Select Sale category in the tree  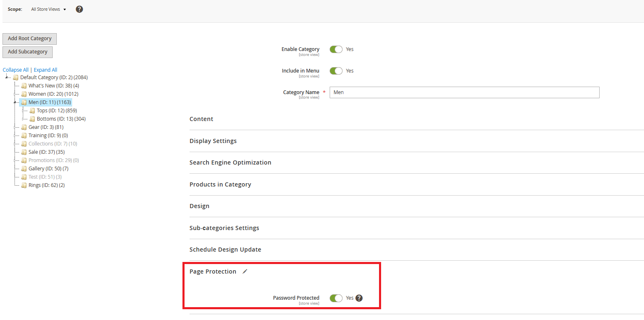(x=46, y=152)
